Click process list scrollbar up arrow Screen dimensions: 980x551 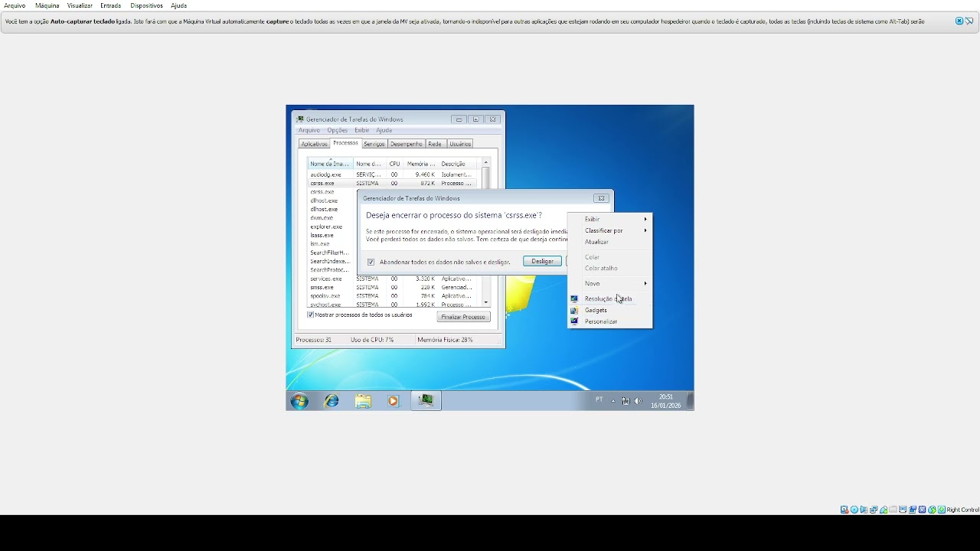[485, 163]
